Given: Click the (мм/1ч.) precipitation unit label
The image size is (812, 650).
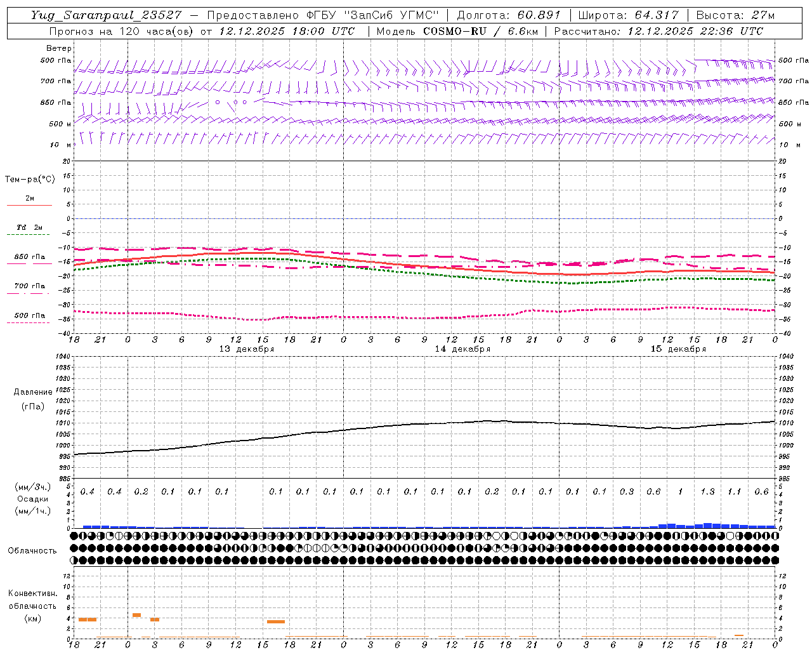Looking at the screenshot, I should 33,510.
